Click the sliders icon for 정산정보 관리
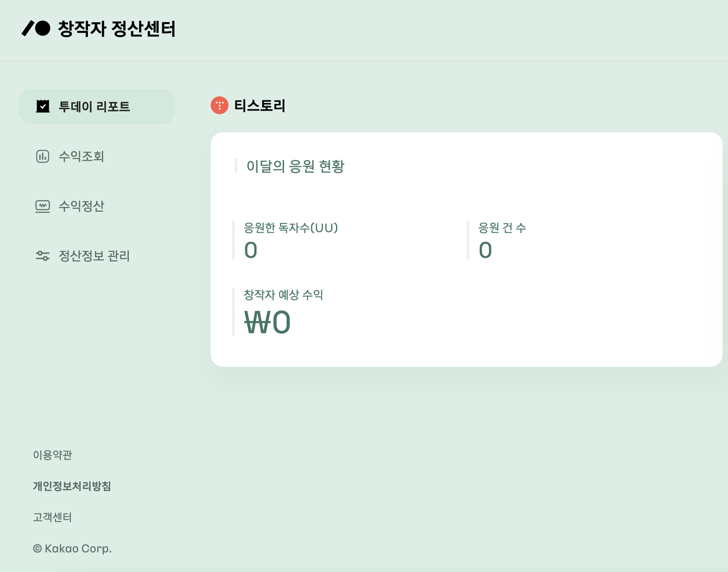Image resolution: width=728 pixels, height=572 pixels. coord(42,256)
